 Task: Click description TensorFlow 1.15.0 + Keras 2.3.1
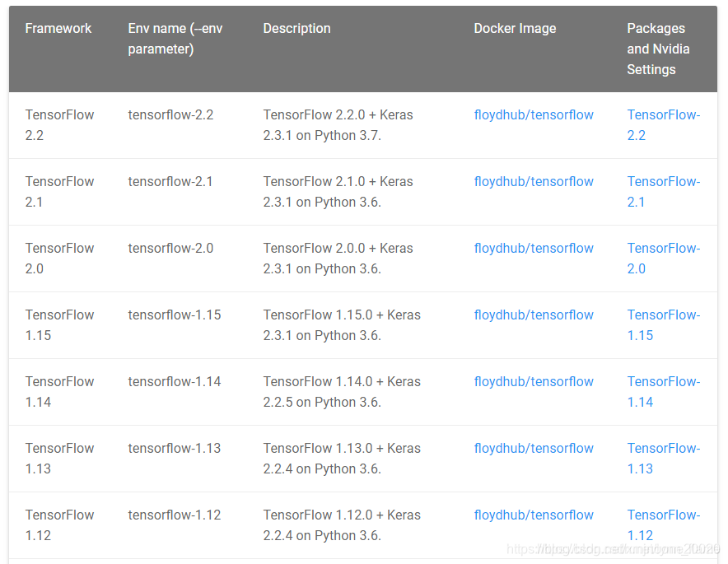342,325
